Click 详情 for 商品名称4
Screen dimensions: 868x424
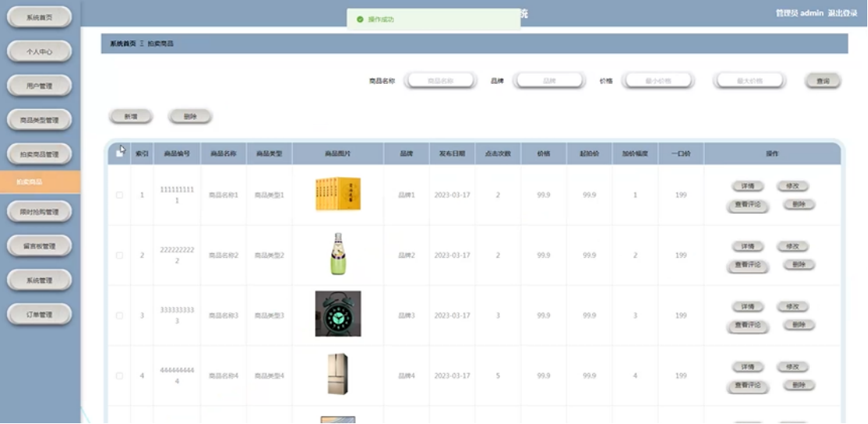[x=748, y=367]
